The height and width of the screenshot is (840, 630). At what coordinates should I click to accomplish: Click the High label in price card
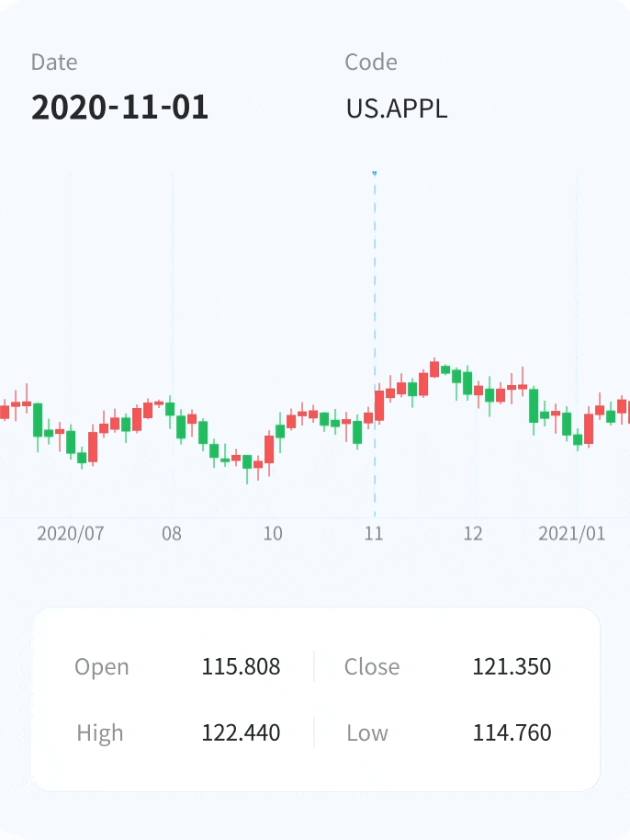pyautogui.click(x=100, y=732)
